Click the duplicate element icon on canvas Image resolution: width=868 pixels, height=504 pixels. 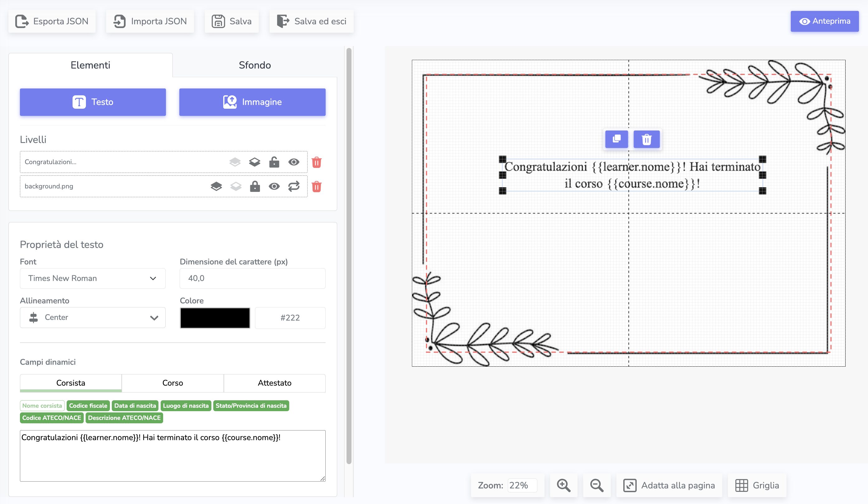(x=616, y=139)
